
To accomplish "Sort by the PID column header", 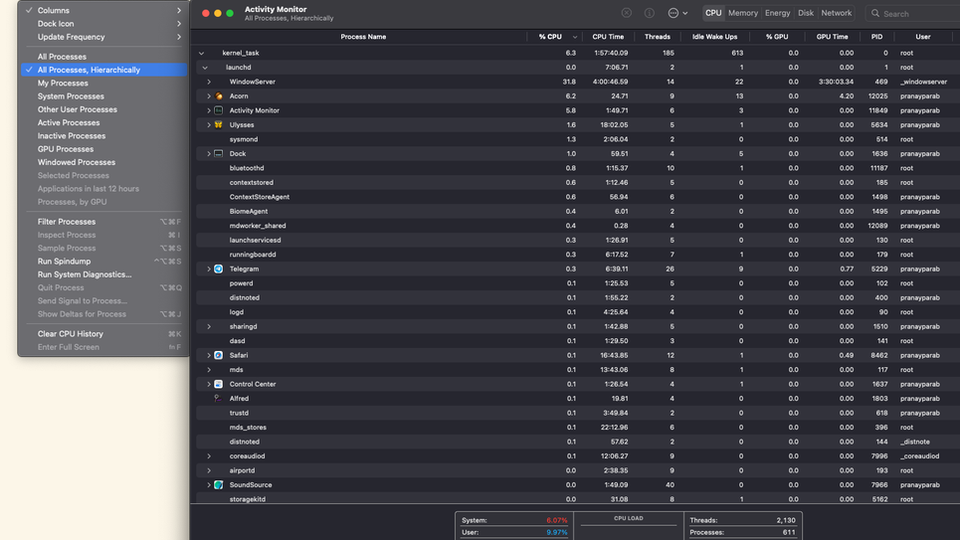I will coord(877,37).
